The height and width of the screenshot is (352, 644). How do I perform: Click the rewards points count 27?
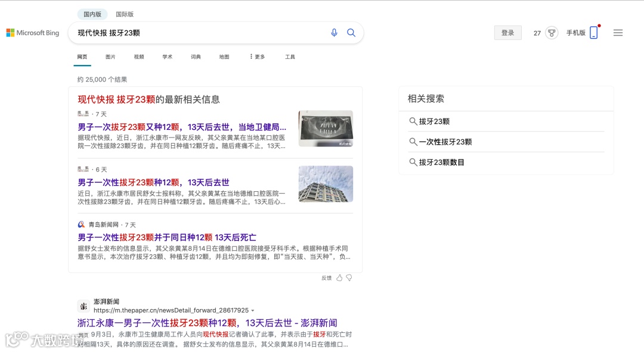tap(537, 33)
